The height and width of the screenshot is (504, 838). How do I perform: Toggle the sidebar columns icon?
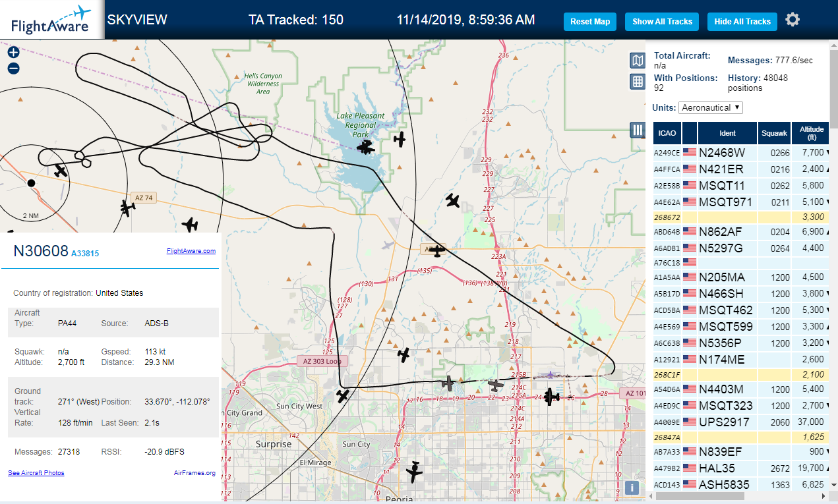click(638, 130)
